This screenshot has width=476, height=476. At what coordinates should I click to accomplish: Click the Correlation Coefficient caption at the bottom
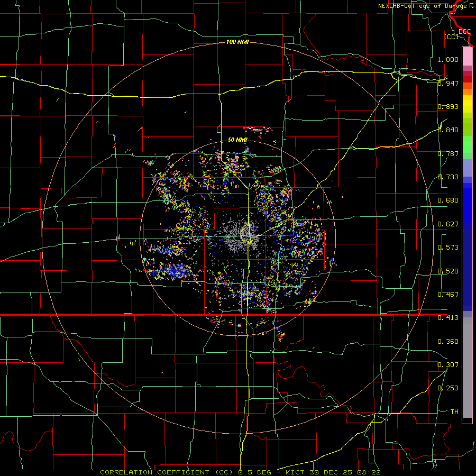pos(240,472)
